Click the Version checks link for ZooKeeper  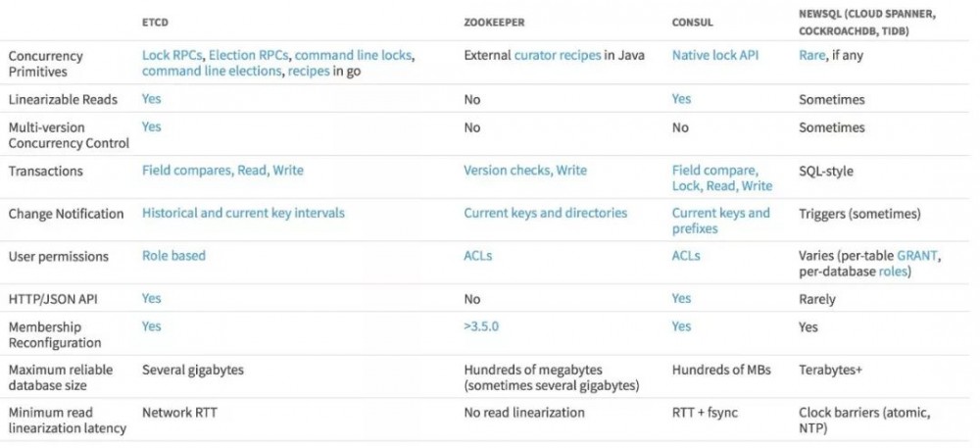point(506,171)
